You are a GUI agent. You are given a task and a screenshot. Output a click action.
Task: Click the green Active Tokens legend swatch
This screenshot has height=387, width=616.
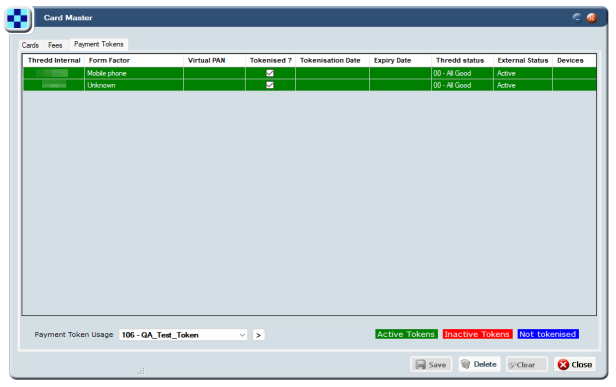tap(406, 334)
